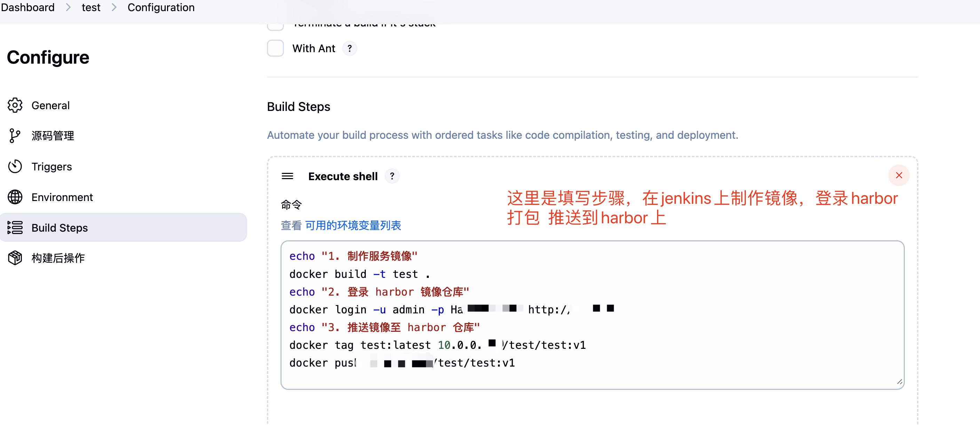Go to Dashboard breadcrumb

(x=28, y=7)
